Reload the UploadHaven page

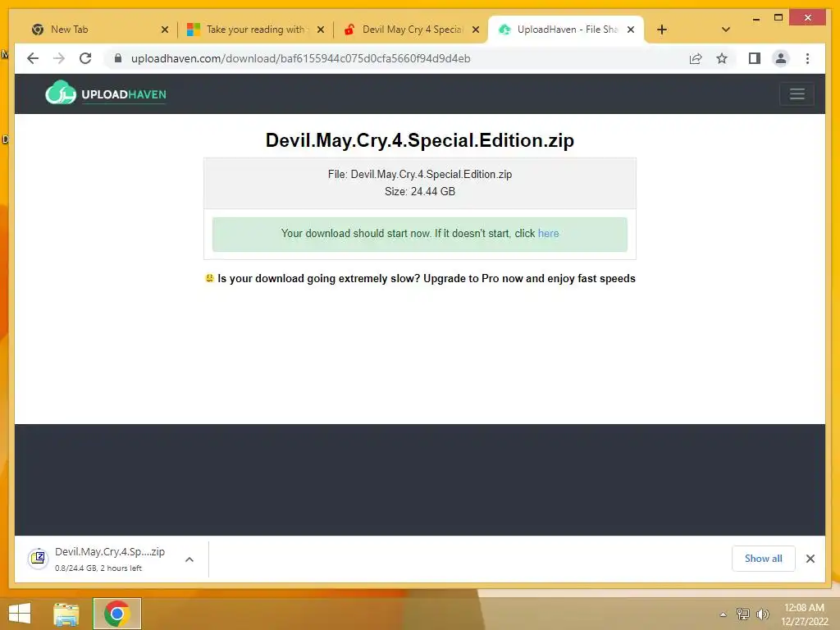[x=85, y=58]
